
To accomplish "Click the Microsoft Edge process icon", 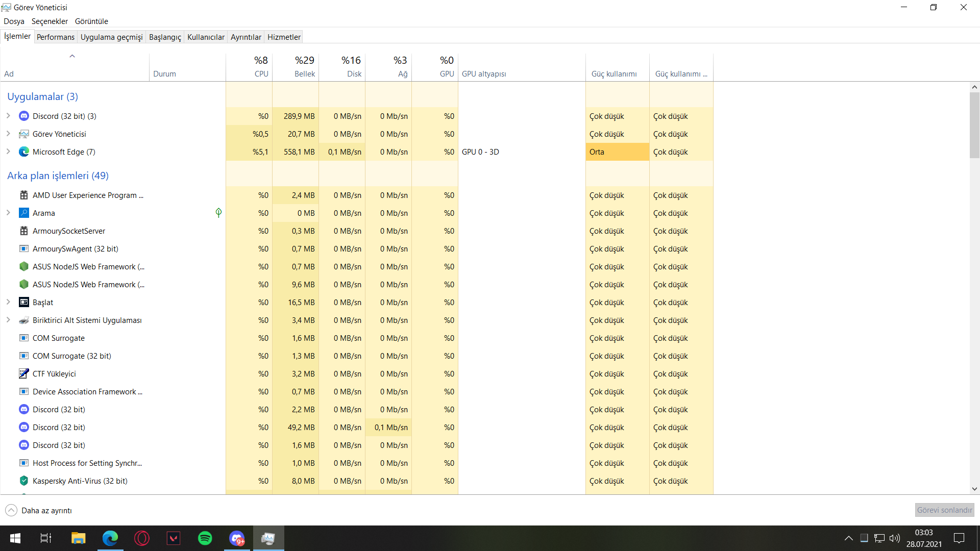I will coord(23,152).
